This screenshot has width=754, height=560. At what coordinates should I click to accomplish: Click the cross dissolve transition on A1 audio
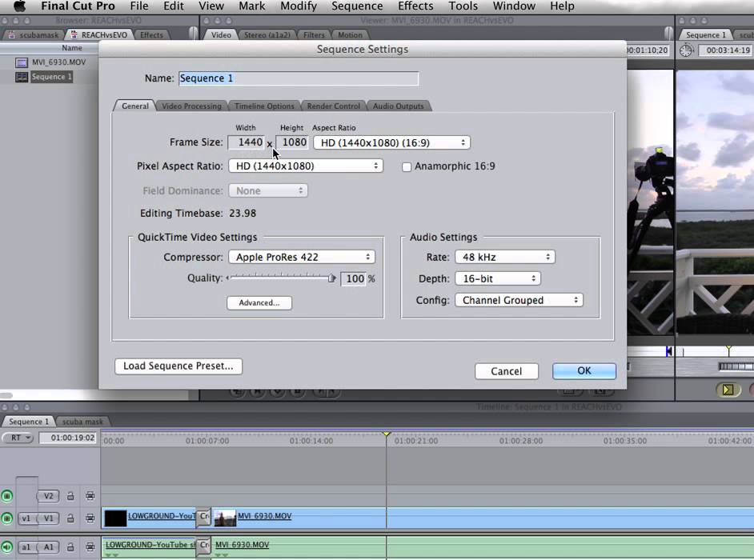pyautogui.click(x=204, y=546)
